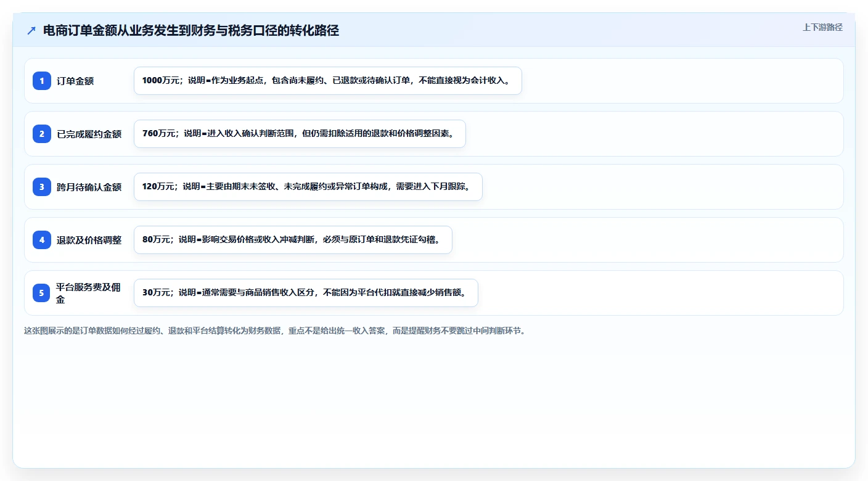The width and height of the screenshot is (868, 481).
Task: Select the title 电商订单金额从业务发生到财务与税务口径的转化路径
Action: tap(191, 31)
